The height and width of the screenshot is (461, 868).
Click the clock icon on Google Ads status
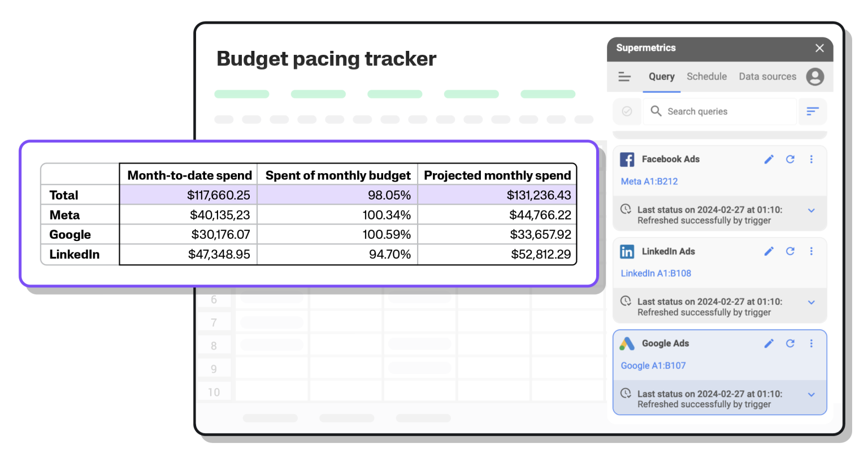click(626, 394)
